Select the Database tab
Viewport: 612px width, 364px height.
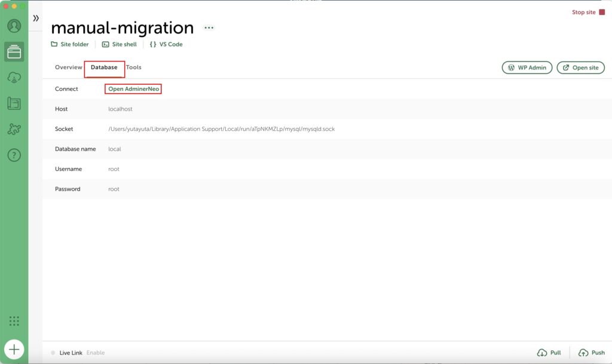[x=104, y=67]
